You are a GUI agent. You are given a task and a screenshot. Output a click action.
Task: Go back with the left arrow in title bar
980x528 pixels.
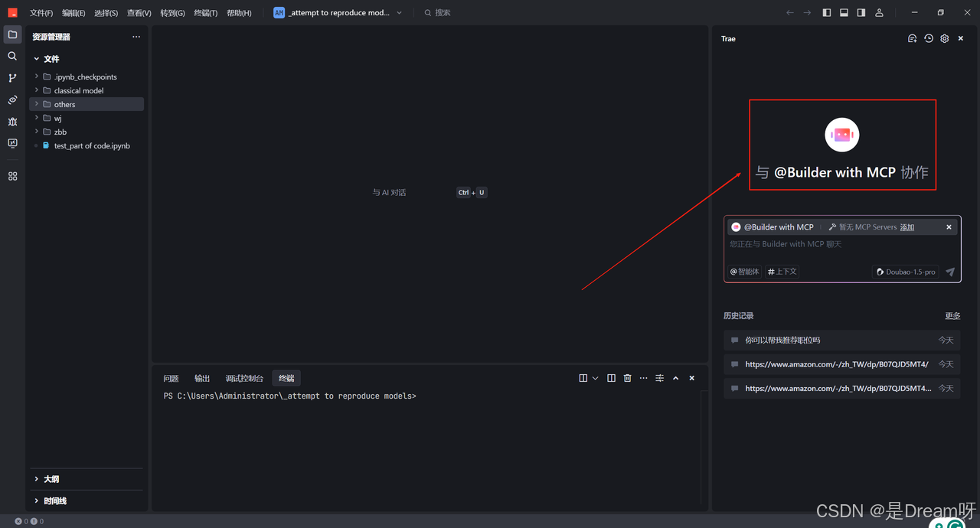[x=790, y=12]
